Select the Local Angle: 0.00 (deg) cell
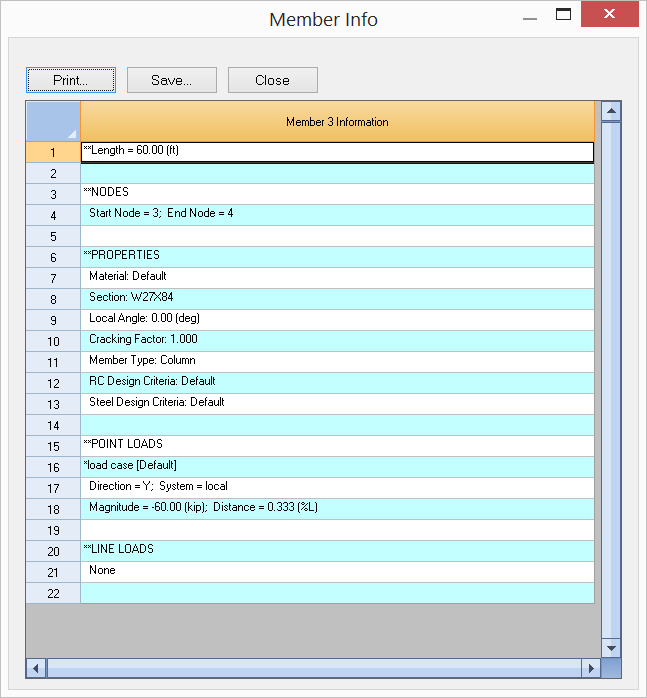 point(337,320)
